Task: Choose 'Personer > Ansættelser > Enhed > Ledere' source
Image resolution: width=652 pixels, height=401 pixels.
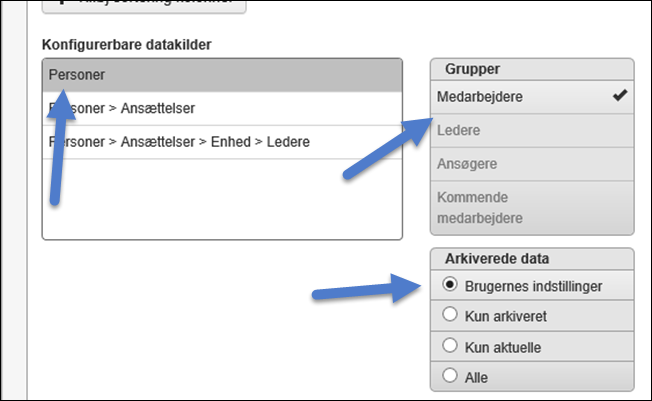Action: [222, 142]
